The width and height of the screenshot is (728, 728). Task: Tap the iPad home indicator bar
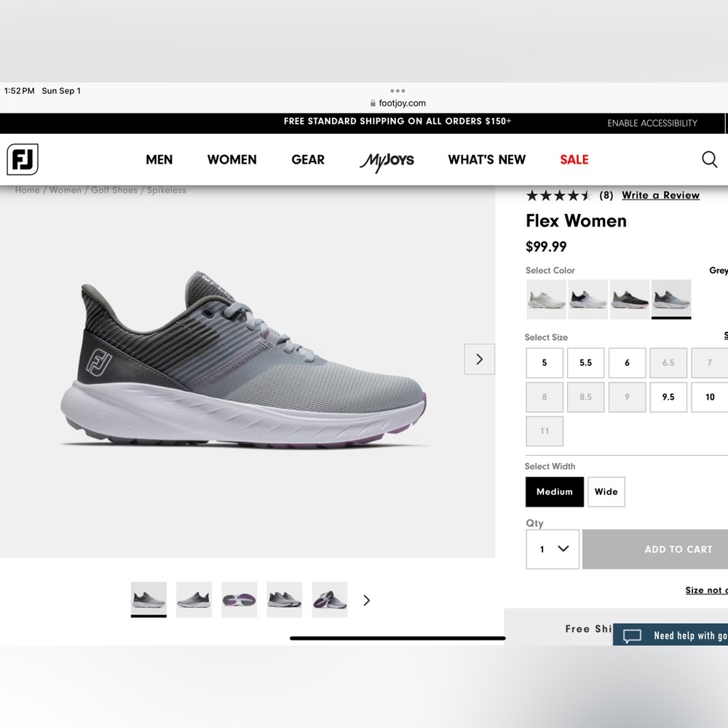[x=397, y=638]
